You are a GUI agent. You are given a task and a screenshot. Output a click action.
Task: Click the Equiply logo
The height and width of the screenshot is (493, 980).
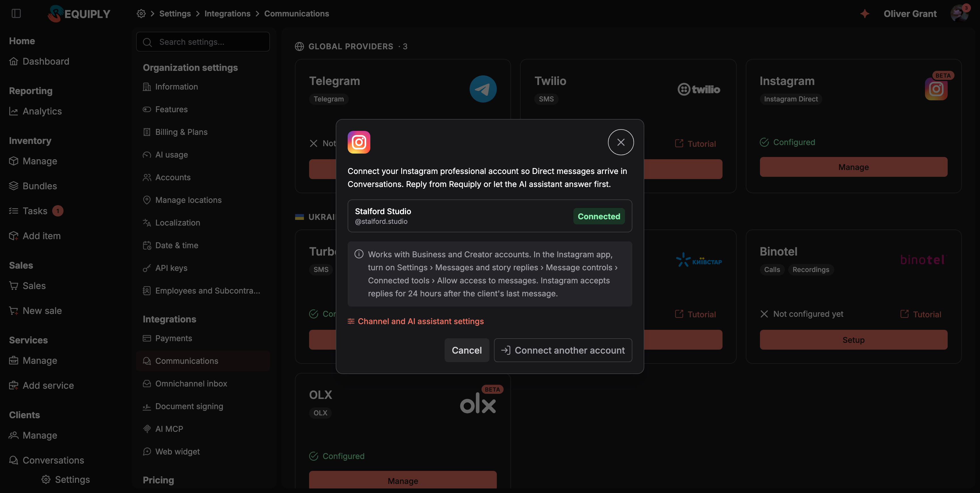(79, 14)
